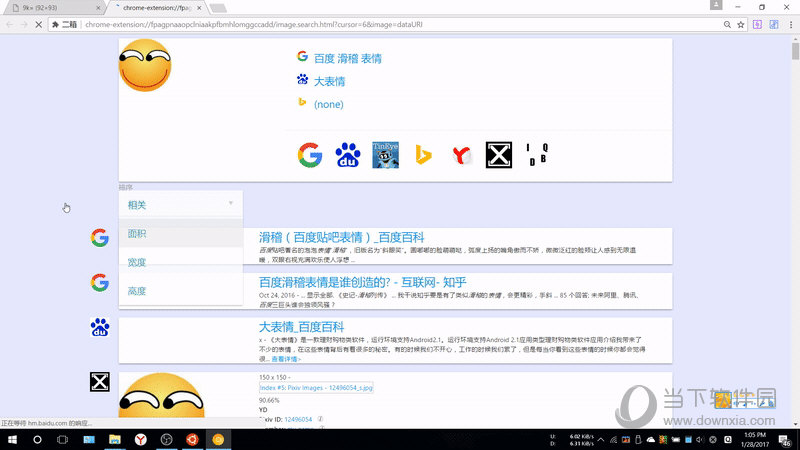Click 查看详情 link in Baidu result
The image size is (800, 450).
[x=286, y=359]
